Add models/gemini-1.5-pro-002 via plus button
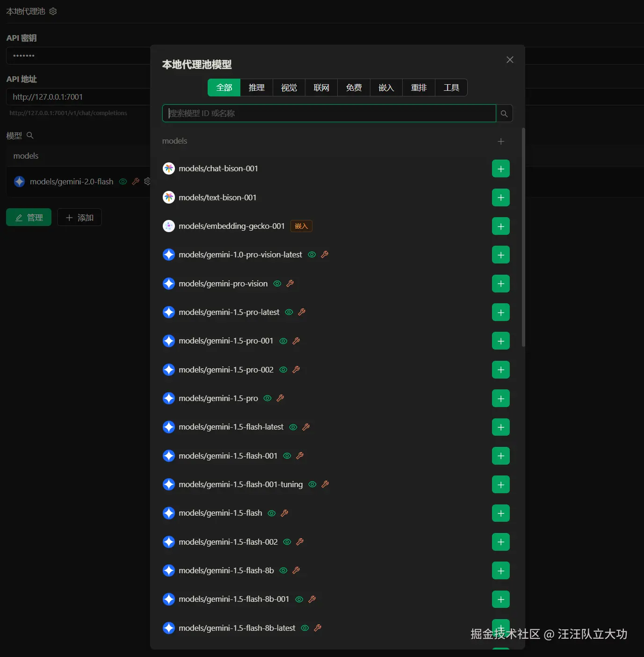 click(x=500, y=370)
